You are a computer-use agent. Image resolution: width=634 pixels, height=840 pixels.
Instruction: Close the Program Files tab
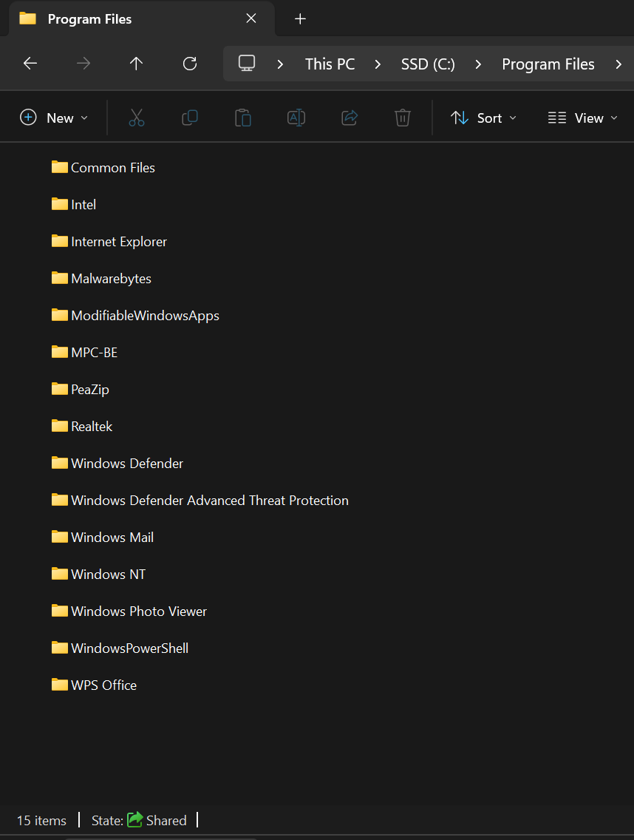pos(251,18)
